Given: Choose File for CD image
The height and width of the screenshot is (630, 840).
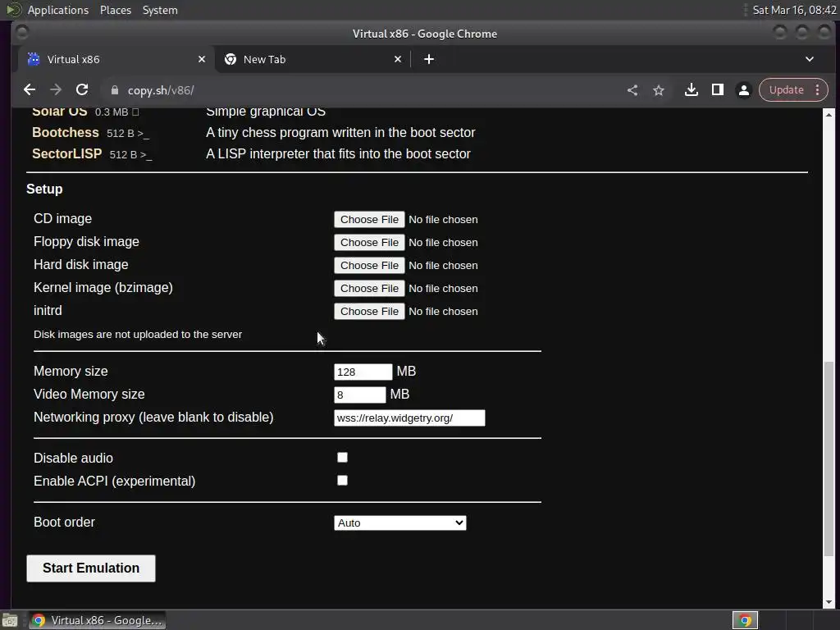Looking at the screenshot, I should 369,220.
